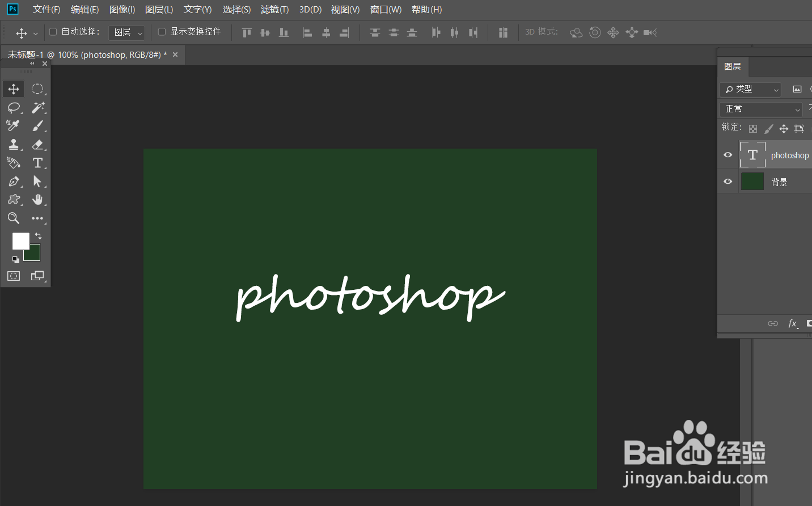Open the 图层(L) menu
Image resolution: width=812 pixels, height=506 pixels.
(159, 10)
